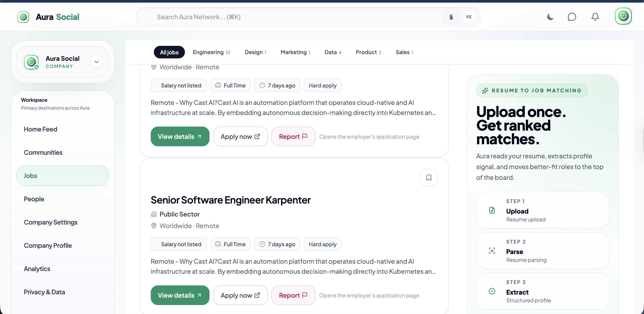Click View details for the Karpenter role
Screen dimensions: 644x314
pyautogui.click(x=180, y=295)
